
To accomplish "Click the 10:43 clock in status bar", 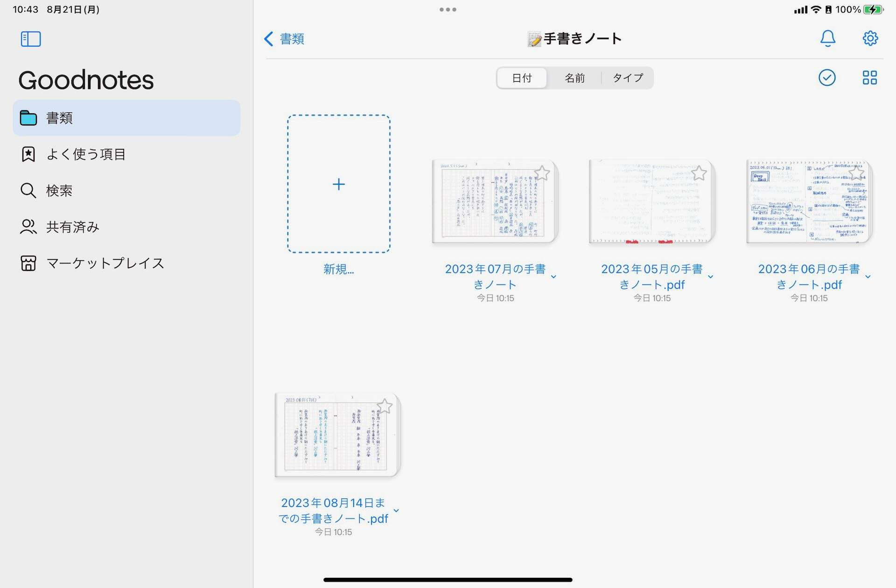I will [26, 9].
